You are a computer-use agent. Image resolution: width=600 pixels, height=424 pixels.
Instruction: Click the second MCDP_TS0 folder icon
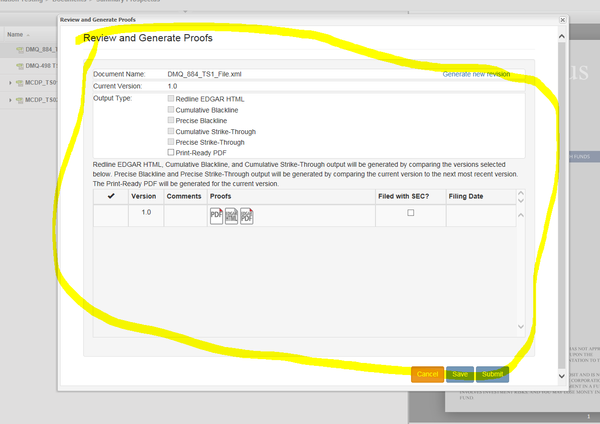coord(19,100)
